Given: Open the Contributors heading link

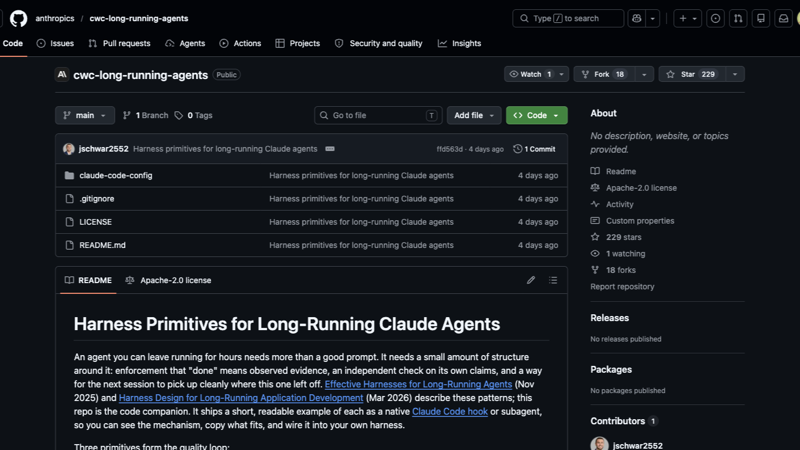Looking at the screenshot, I should pos(623,421).
